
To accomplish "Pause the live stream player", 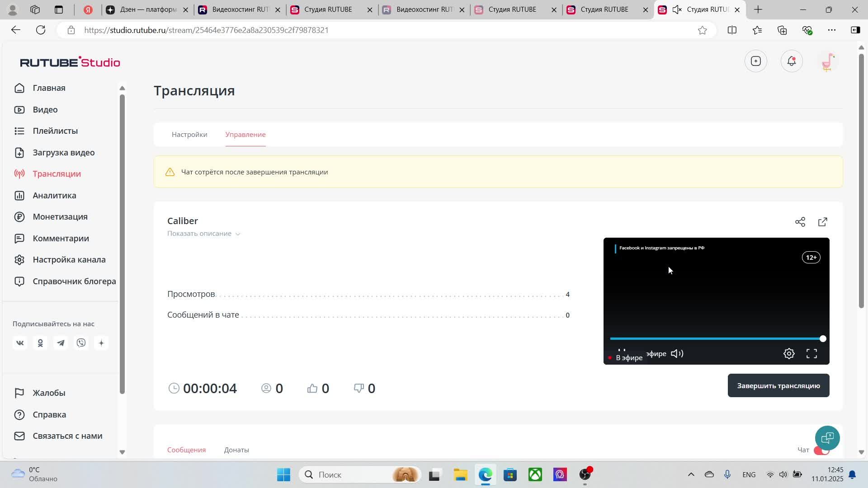I will (x=622, y=351).
